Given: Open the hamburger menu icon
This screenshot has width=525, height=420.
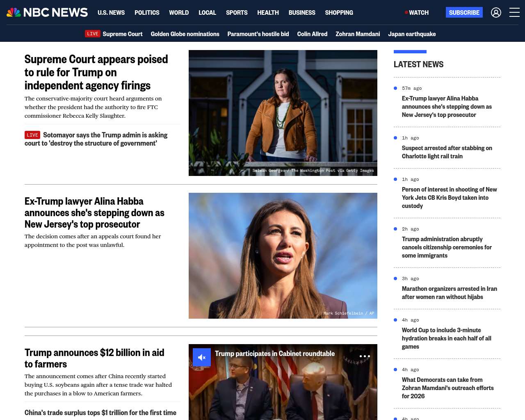Looking at the screenshot, I should pyautogui.click(x=514, y=13).
